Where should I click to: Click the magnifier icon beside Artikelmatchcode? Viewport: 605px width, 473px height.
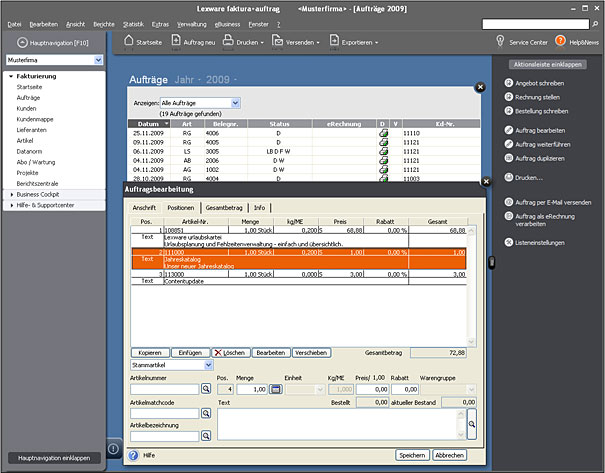(x=207, y=414)
